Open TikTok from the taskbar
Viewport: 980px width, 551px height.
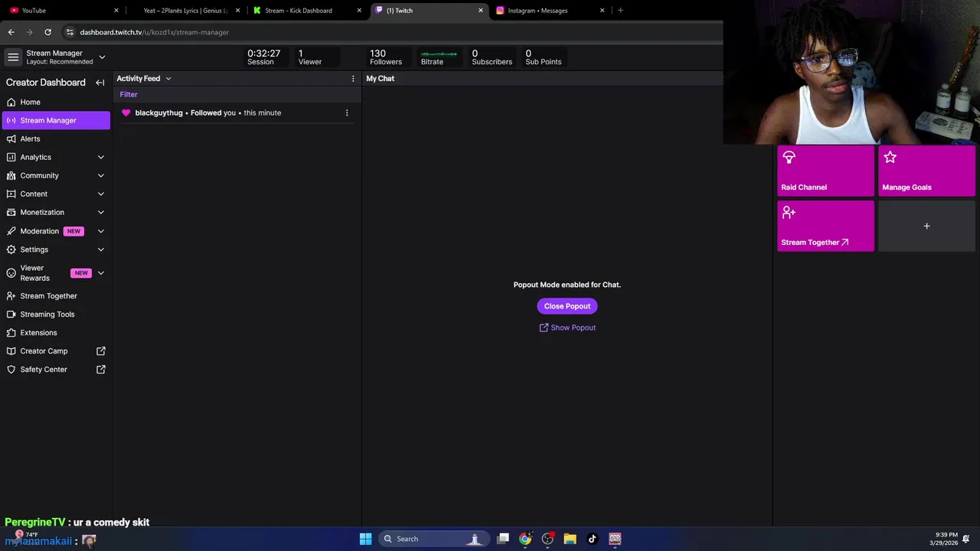click(592, 539)
